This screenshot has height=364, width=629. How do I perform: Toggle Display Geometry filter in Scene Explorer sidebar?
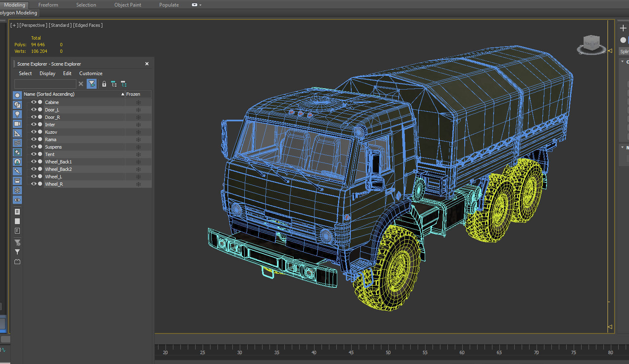pyautogui.click(x=17, y=95)
